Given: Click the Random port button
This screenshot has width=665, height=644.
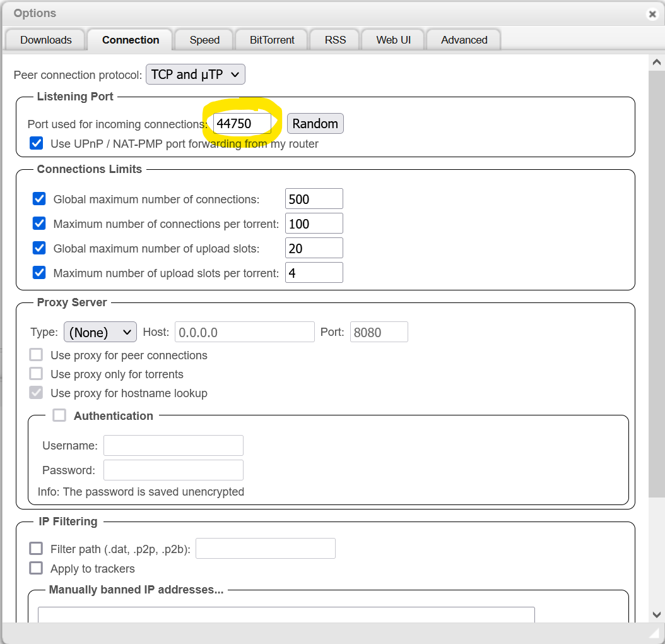Looking at the screenshot, I should tap(315, 123).
